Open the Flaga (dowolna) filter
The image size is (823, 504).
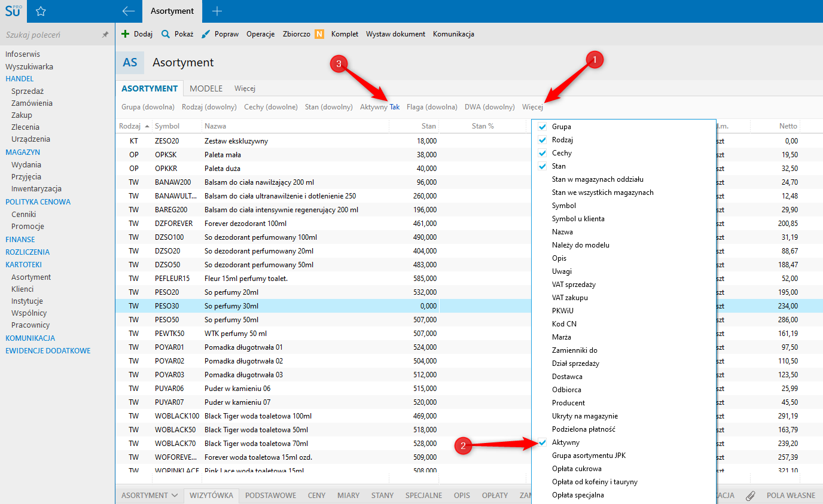[x=432, y=107]
